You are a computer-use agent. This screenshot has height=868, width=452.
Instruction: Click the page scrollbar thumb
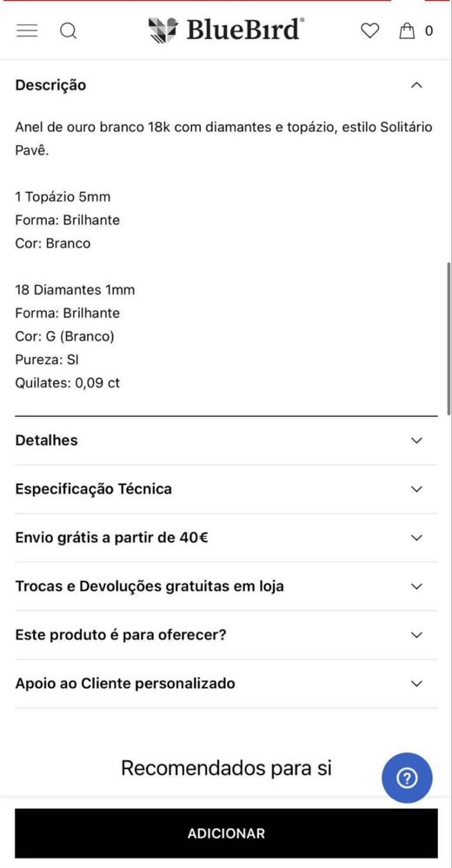point(449,335)
